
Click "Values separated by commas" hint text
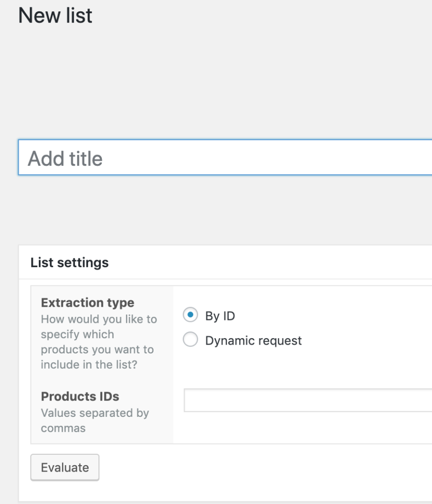(x=95, y=420)
